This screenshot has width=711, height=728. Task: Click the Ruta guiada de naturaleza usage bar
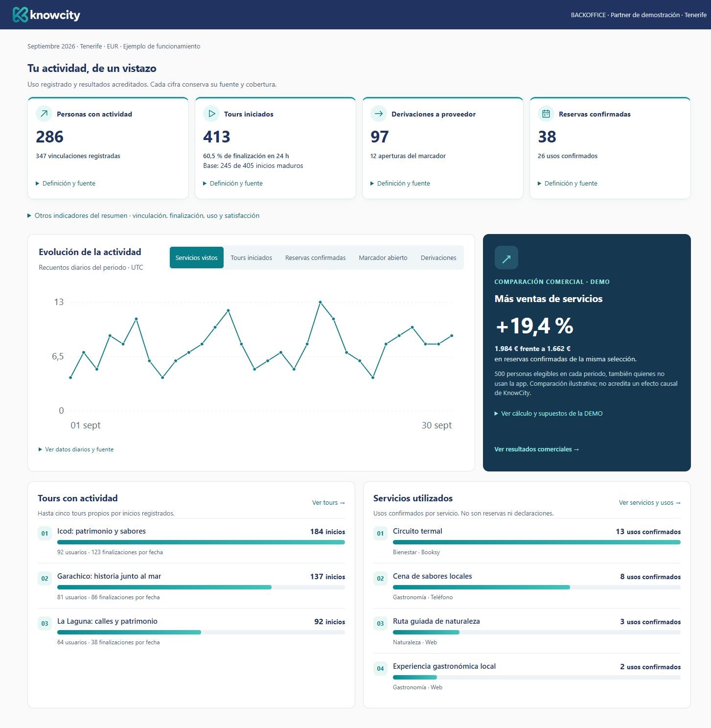click(537, 632)
